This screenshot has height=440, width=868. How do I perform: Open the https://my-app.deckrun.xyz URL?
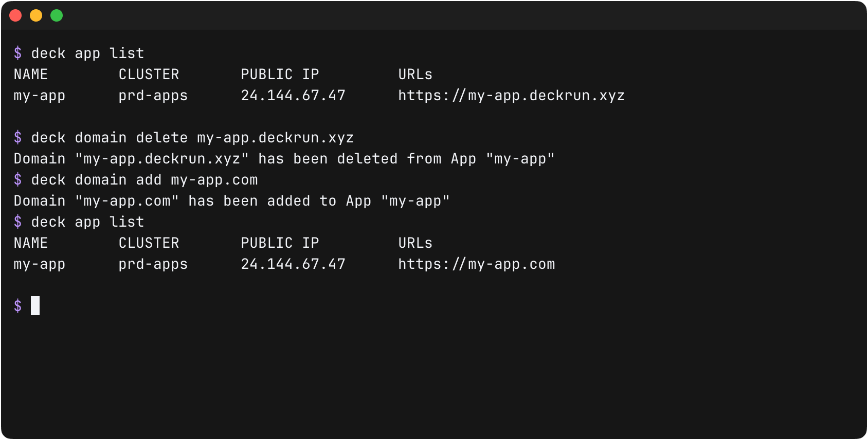point(511,96)
